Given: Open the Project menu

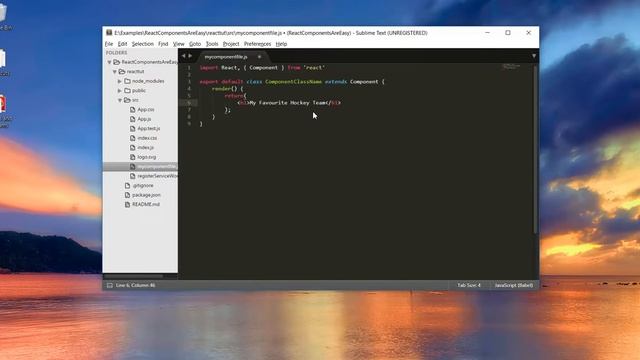Looking at the screenshot, I should click(231, 44).
